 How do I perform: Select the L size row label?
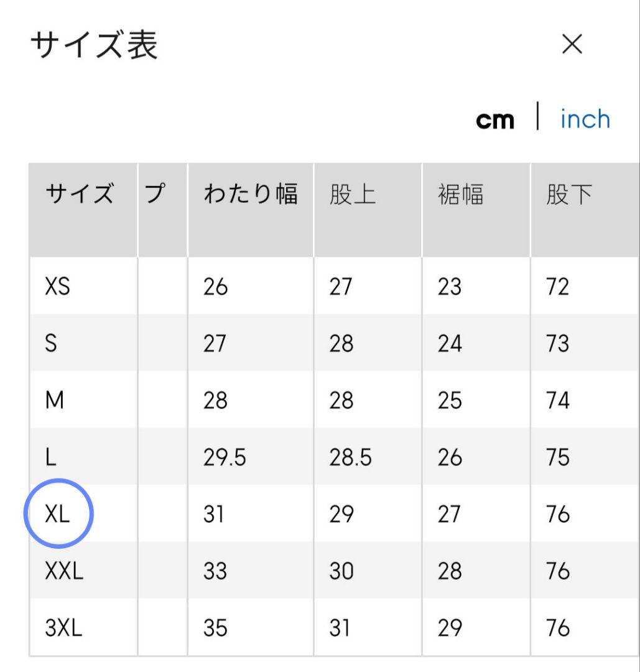[51, 458]
